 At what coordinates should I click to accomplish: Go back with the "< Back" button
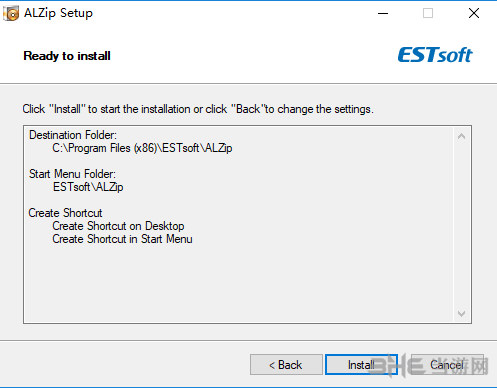tap(286, 365)
